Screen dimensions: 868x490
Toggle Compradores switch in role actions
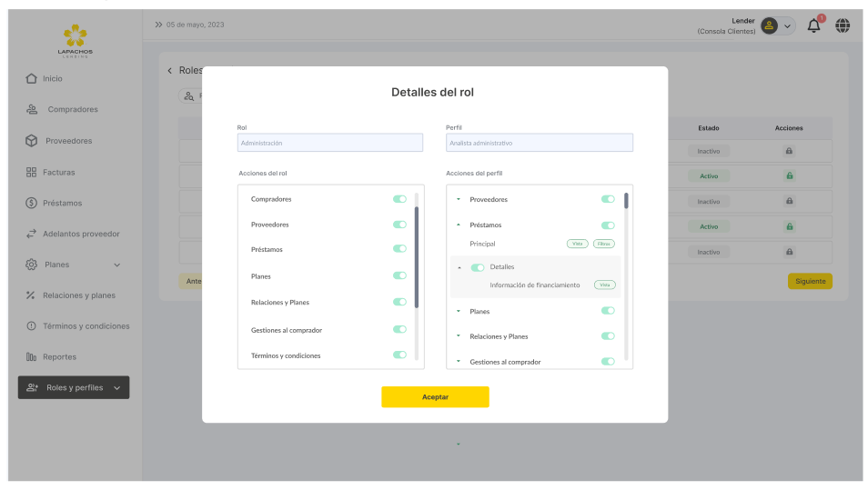(x=399, y=198)
